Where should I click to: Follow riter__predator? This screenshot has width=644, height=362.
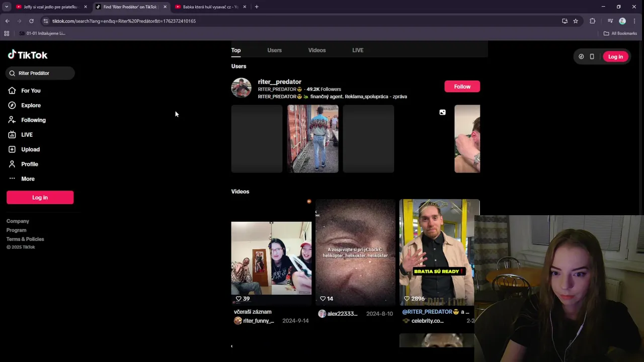462,86
